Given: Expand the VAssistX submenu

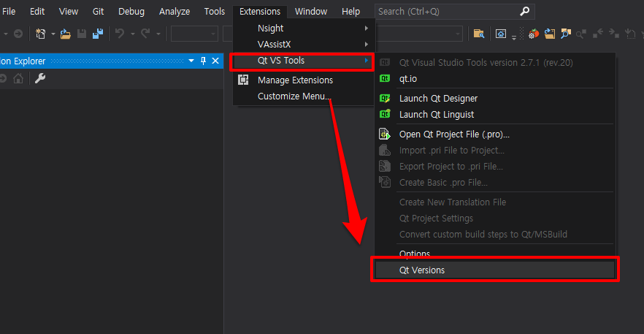Looking at the screenshot, I should coord(304,45).
